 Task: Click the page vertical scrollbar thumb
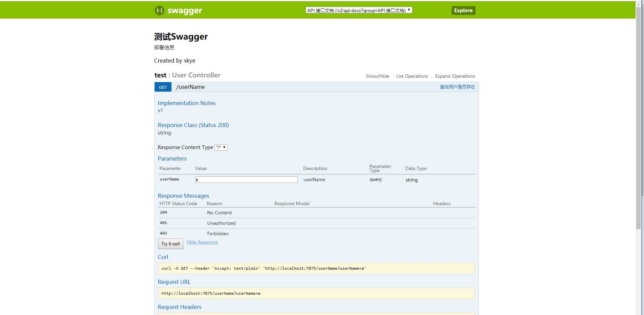[639, 118]
